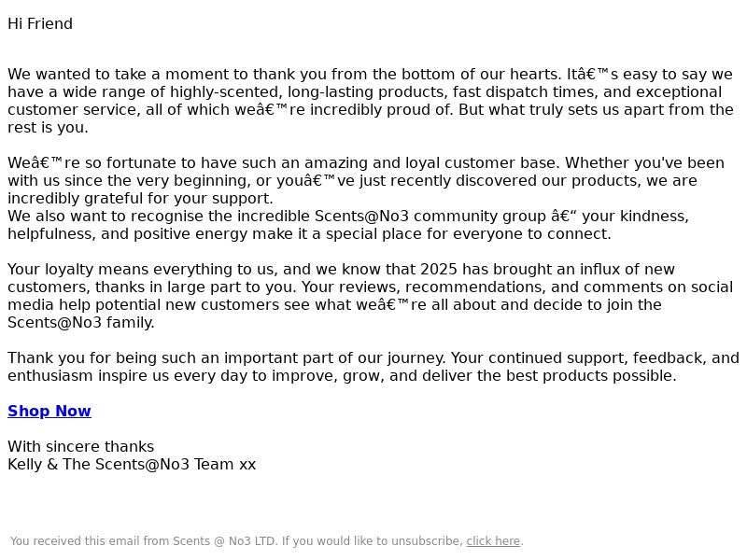Click the line starting 'media help potential new customers'
747x560 pixels.
[x=334, y=305]
